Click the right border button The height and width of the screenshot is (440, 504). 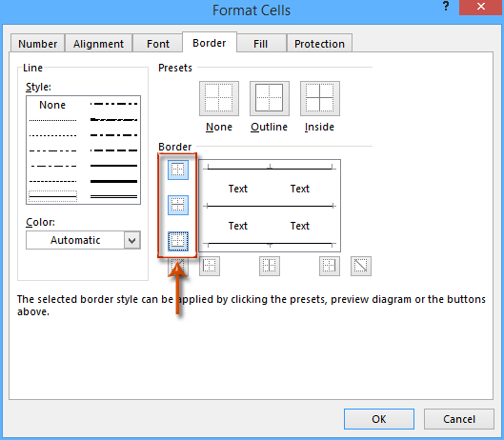330,266
